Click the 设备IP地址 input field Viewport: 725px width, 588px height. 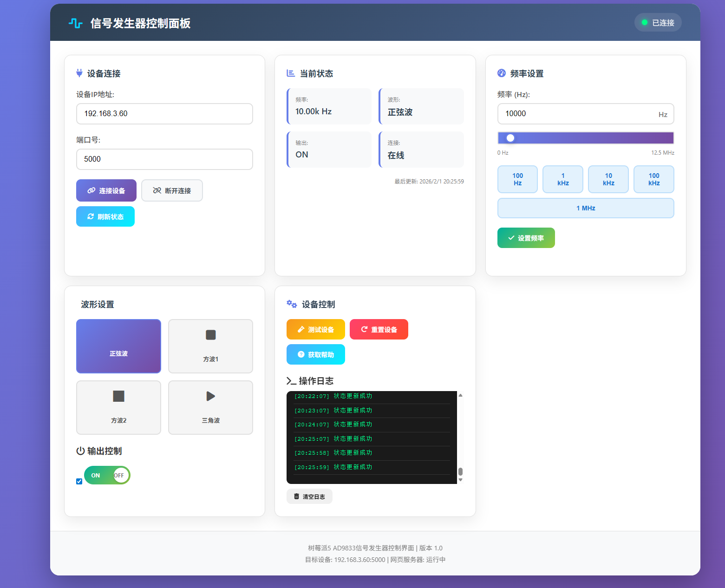coord(164,114)
